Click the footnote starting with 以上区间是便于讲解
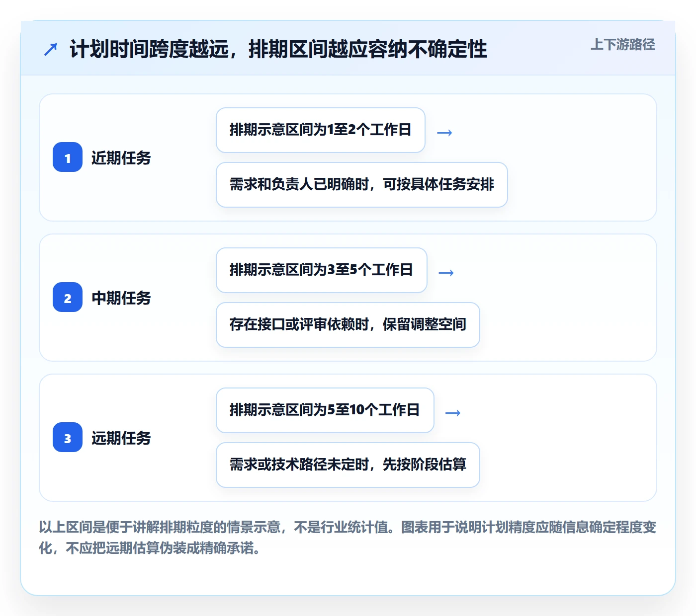This screenshot has height=616, width=696. pyautogui.click(x=348, y=538)
